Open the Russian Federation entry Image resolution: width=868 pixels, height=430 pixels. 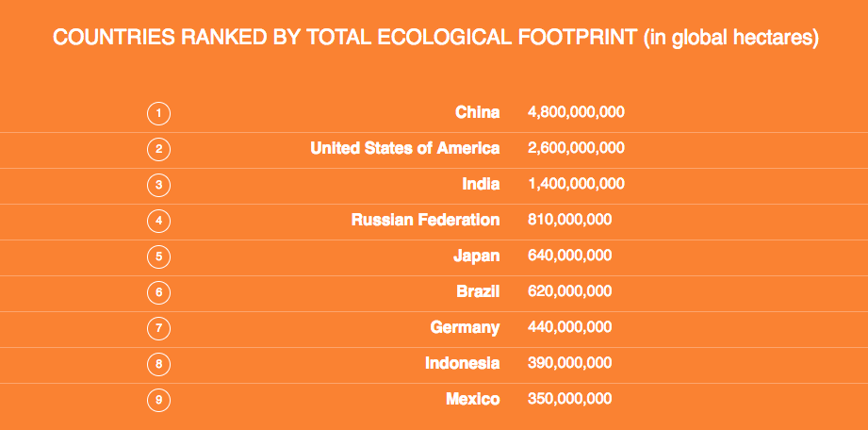pos(425,221)
